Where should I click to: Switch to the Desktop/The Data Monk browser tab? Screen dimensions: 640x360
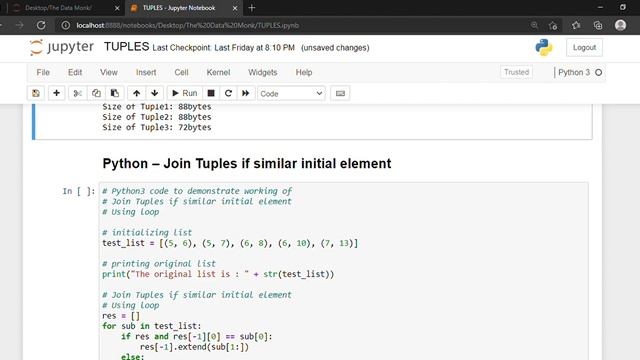point(58,8)
